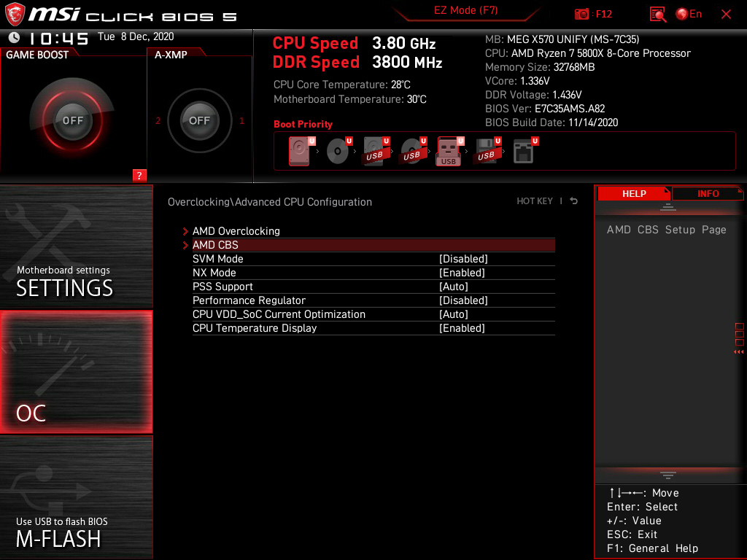Click the help panel top drag handle
Image resolution: width=747 pixels, height=560 pixels.
(668, 206)
